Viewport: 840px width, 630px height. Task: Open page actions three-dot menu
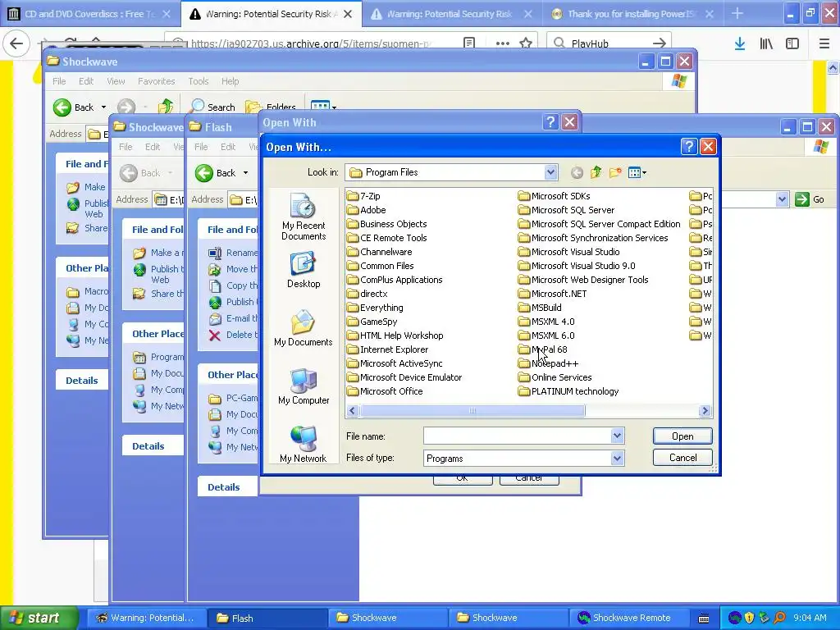(503, 43)
